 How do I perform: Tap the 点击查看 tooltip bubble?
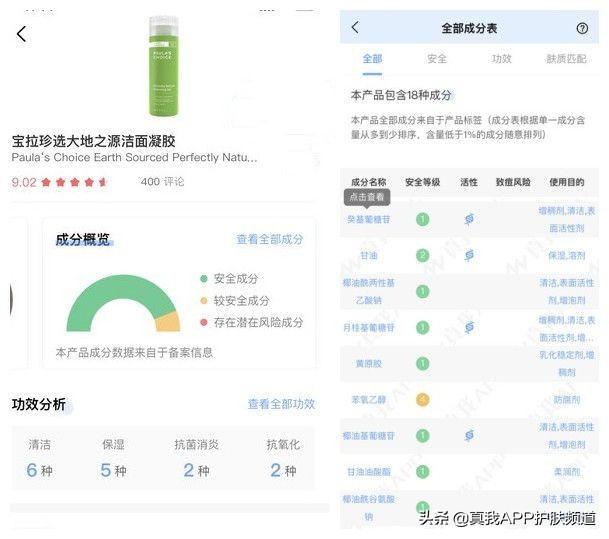(x=367, y=197)
